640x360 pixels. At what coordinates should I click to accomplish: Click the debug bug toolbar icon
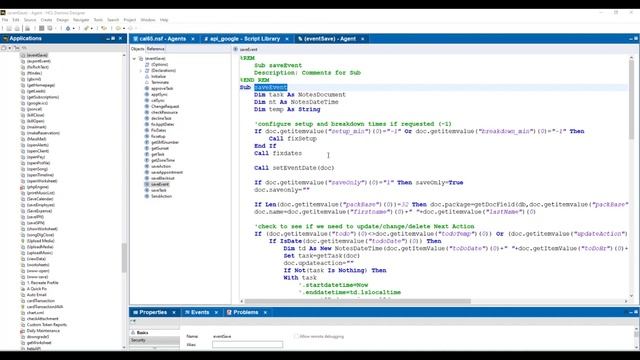[68, 28]
